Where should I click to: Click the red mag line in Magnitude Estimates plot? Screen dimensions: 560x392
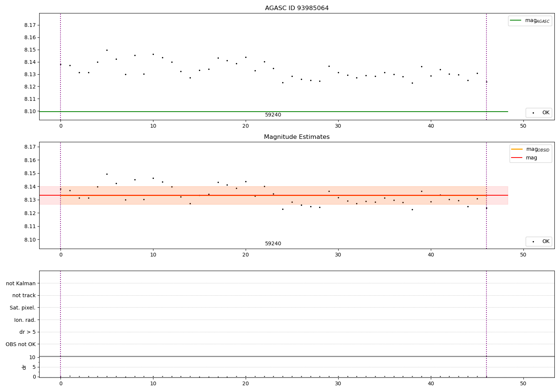pyautogui.click(x=274, y=195)
